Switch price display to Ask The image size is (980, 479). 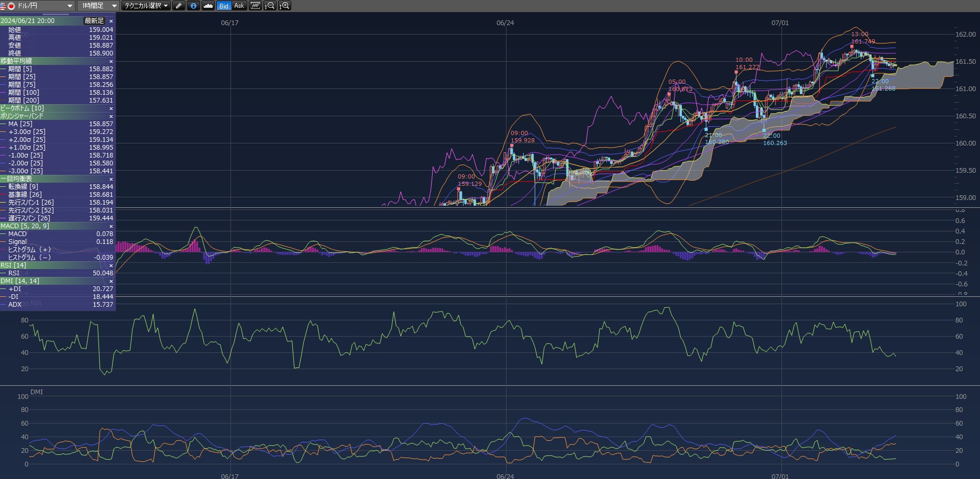pyautogui.click(x=239, y=6)
